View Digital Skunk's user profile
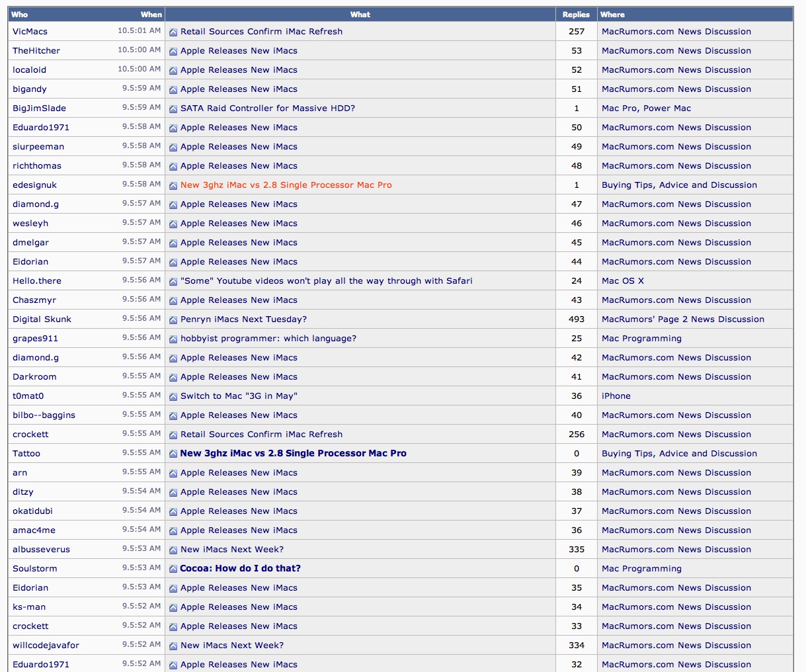Viewport: 806px width, 672px height. click(42, 319)
